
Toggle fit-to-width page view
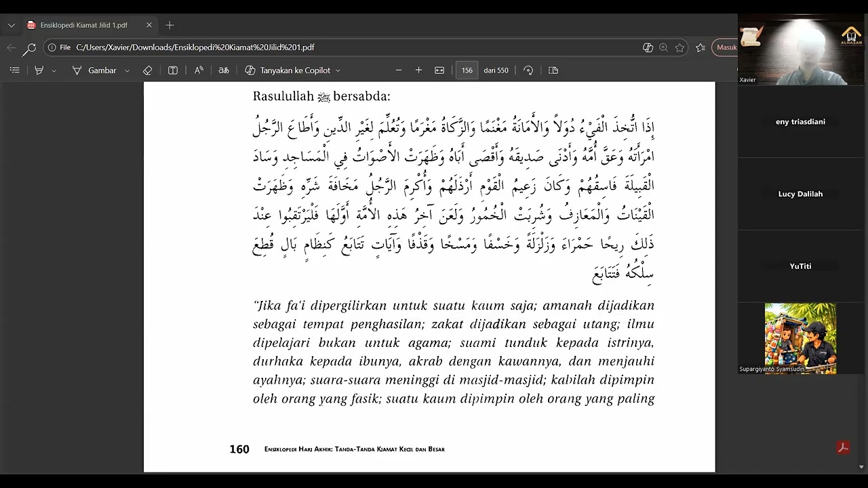[439, 70]
